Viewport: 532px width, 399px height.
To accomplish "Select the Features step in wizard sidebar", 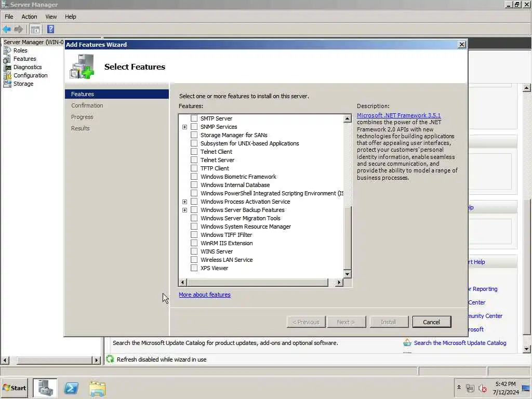I will [x=117, y=94].
